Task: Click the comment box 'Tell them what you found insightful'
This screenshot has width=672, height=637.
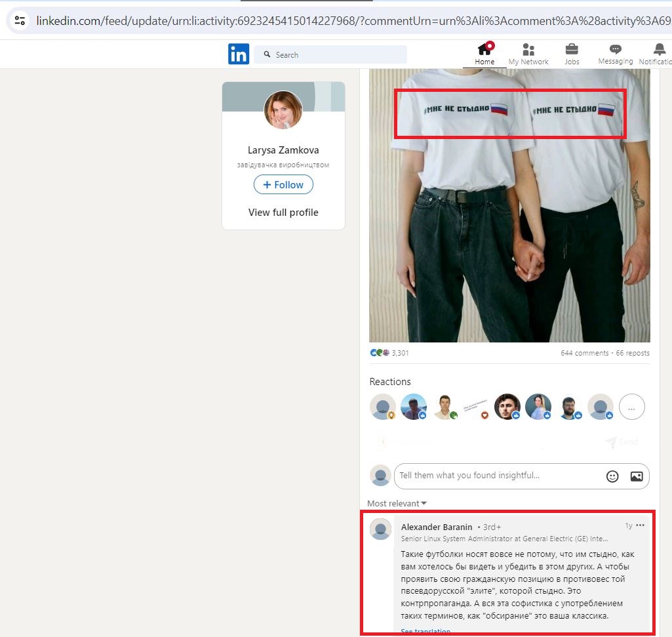Action: pyautogui.click(x=522, y=476)
